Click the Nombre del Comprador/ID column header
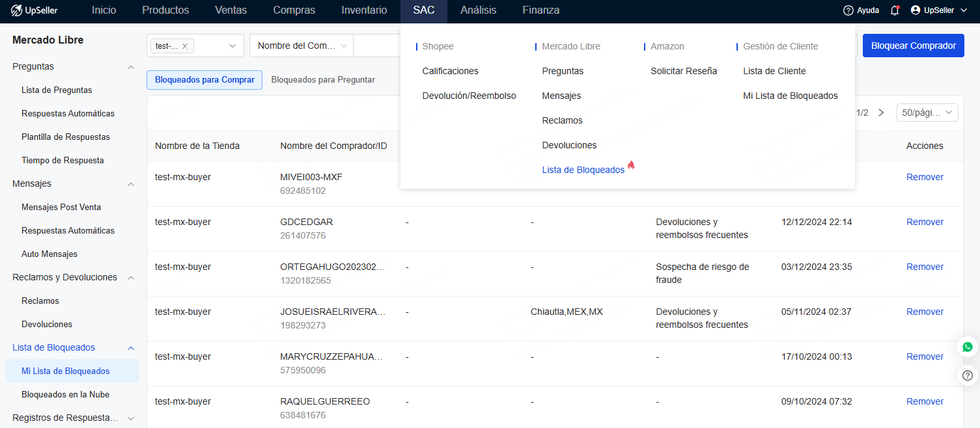Screen dimensions: 980x428 coord(333,146)
